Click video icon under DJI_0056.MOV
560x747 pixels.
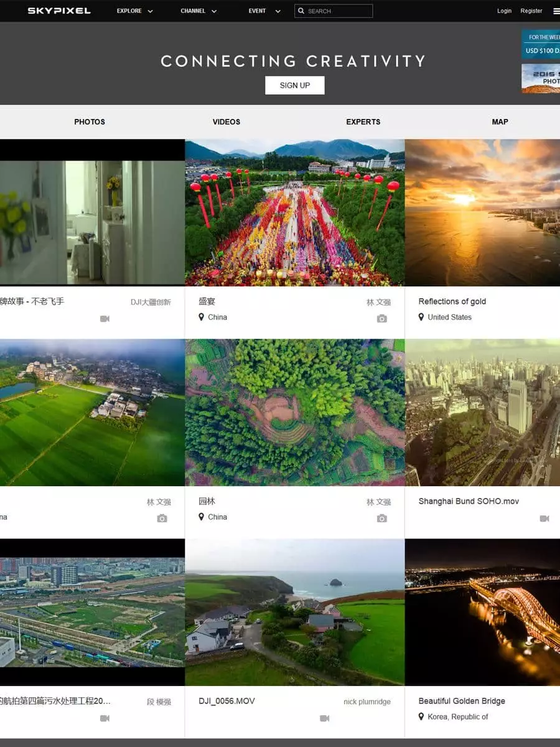click(324, 718)
